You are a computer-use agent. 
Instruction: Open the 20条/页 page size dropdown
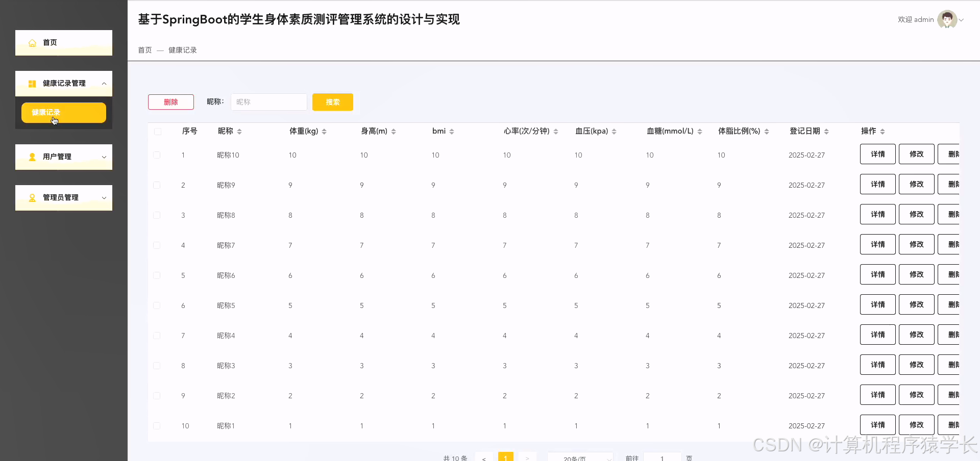pos(580,457)
